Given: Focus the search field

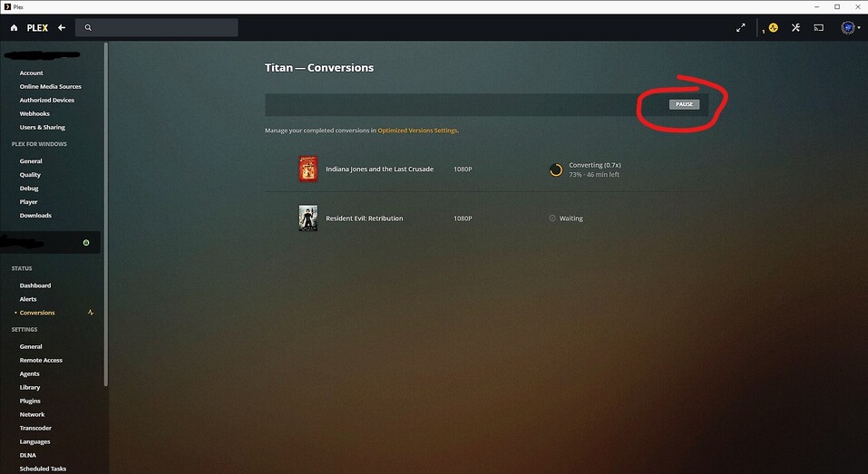Looking at the screenshot, I should 157,28.
